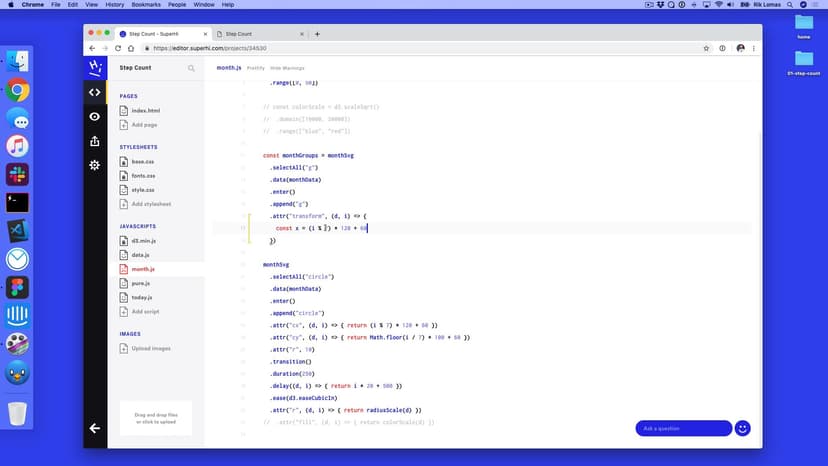The image size is (828, 466).
Task: Click Add page link
Action: click(144, 125)
